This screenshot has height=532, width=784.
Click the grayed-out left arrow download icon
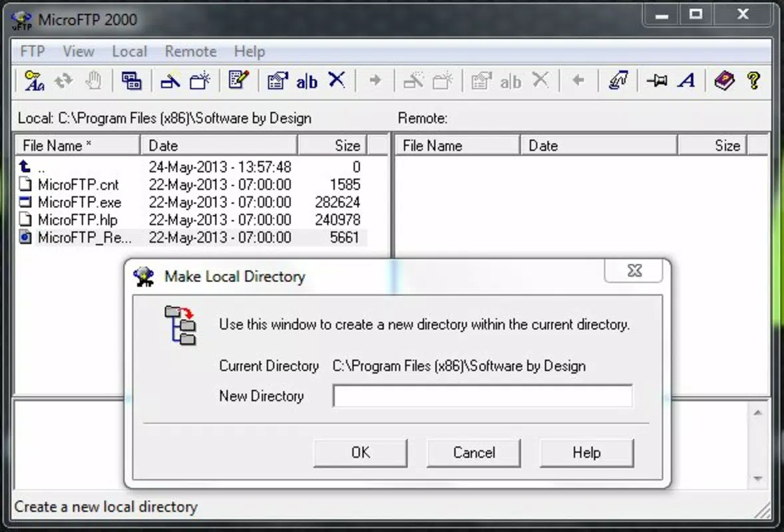pos(578,80)
